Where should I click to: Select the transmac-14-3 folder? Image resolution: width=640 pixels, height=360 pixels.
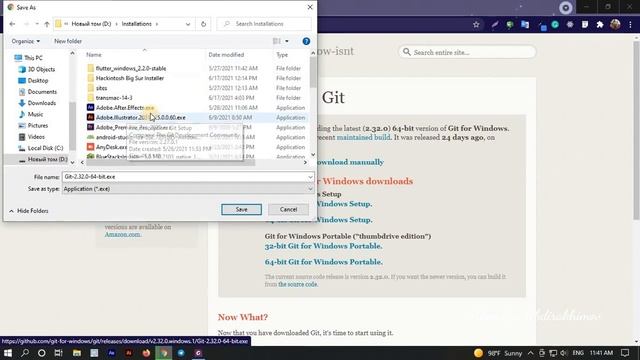coord(114,98)
